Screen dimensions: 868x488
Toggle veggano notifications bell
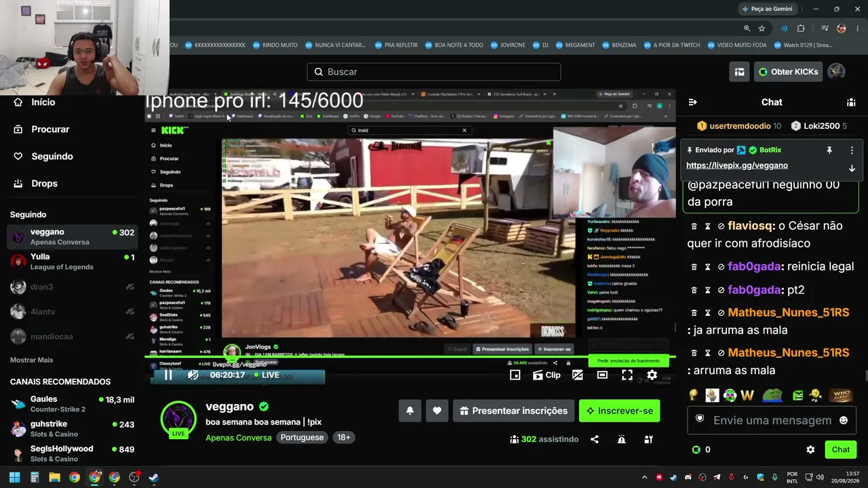pyautogui.click(x=410, y=411)
